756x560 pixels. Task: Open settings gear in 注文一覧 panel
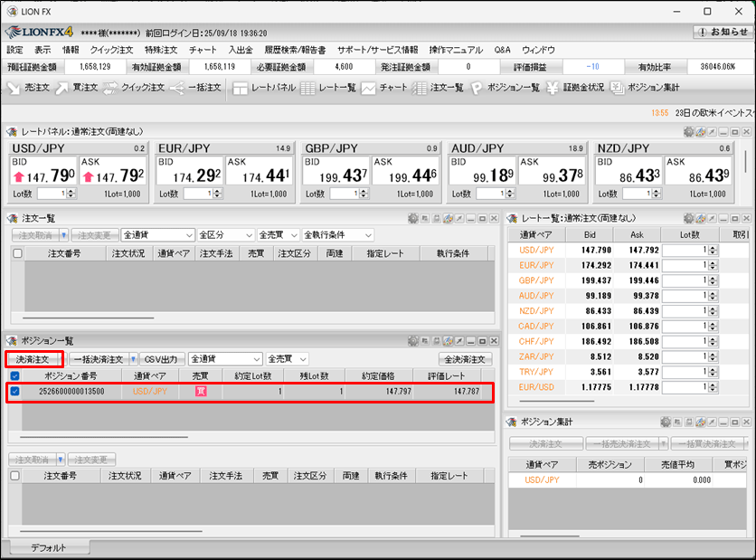[x=413, y=218]
